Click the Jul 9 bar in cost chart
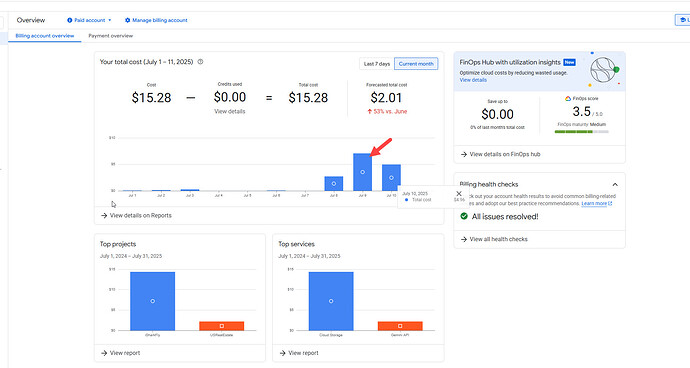Image resolution: width=690 pixels, height=368 pixels. [x=363, y=172]
